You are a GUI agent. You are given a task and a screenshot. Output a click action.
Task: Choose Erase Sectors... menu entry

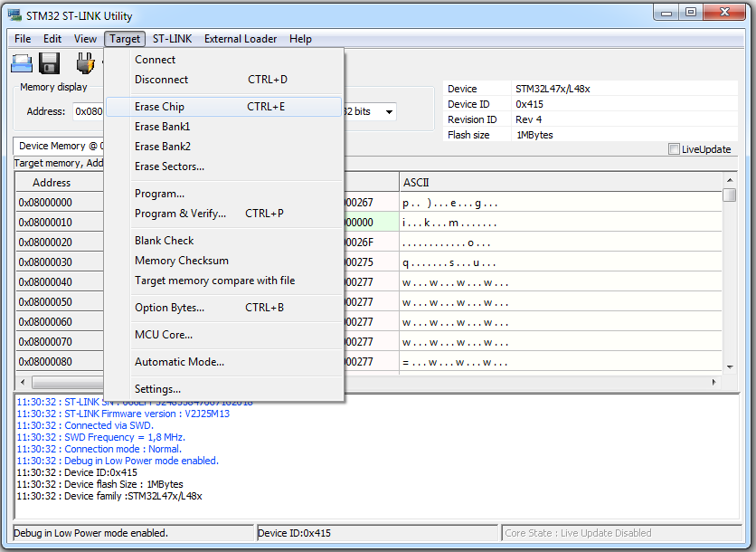[223, 166]
